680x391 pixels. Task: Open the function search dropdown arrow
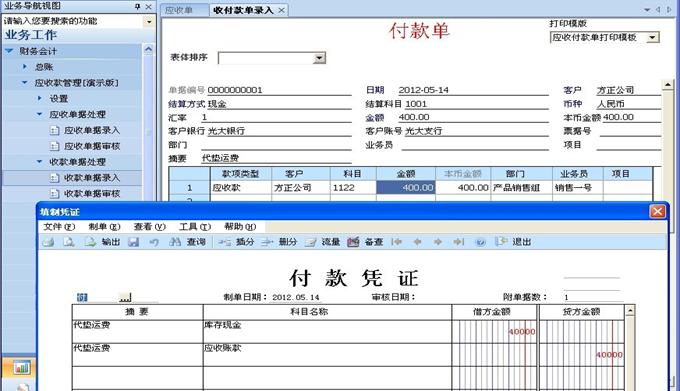(x=149, y=21)
